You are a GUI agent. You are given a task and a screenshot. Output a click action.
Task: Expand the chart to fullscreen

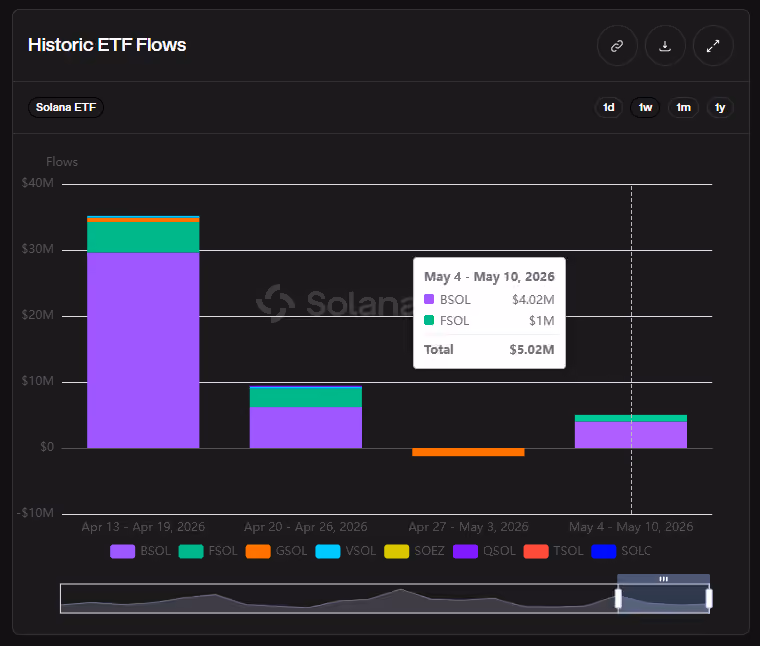[713, 46]
